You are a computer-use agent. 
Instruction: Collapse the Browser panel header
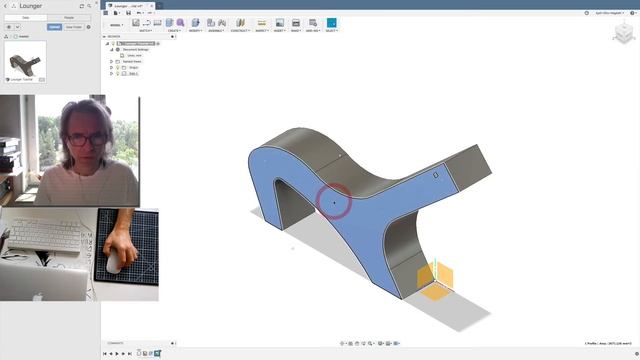pos(104,36)
